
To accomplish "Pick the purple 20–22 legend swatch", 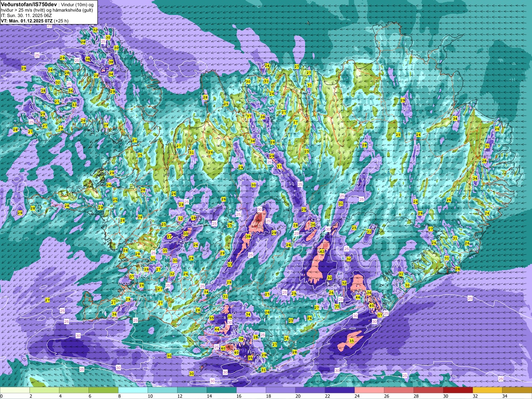I will pyautogui.click(x=310, y=390).
